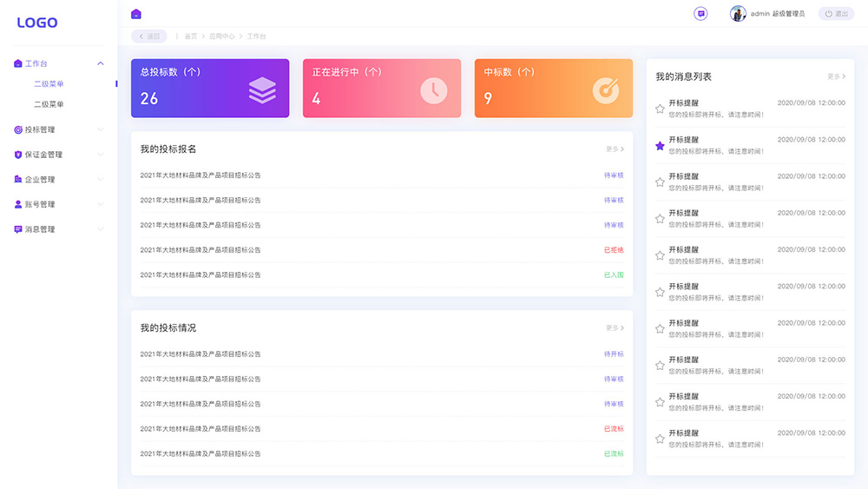Select the first 二级菜单 submenu item
This screenshot has width=868, height=489.
point(49,84)
